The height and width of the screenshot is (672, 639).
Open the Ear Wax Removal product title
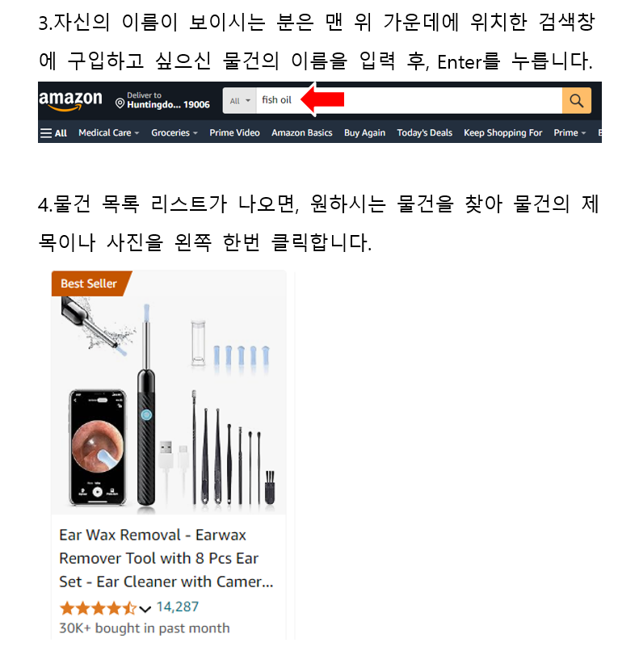(166, 558)
